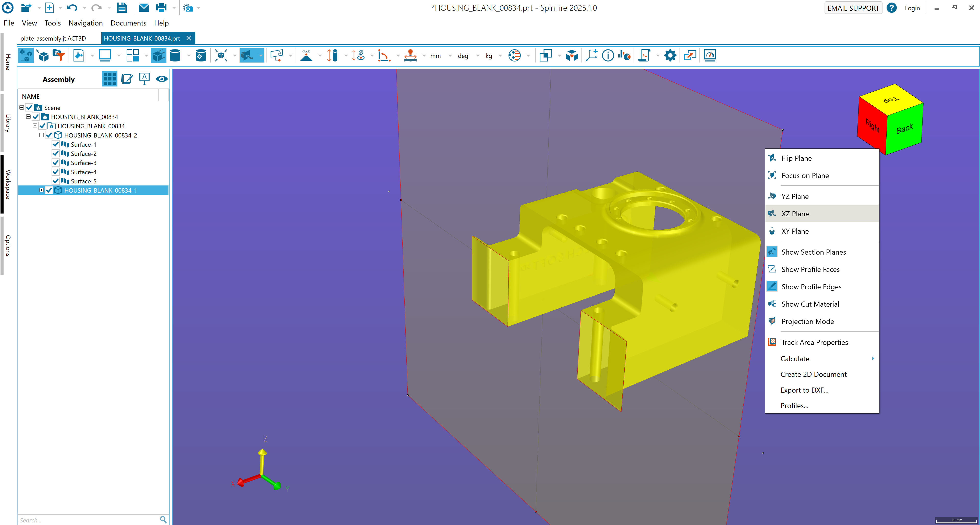Screen dimensions: 980x525
Task: Click the Login link
Action: pos(912,8)
